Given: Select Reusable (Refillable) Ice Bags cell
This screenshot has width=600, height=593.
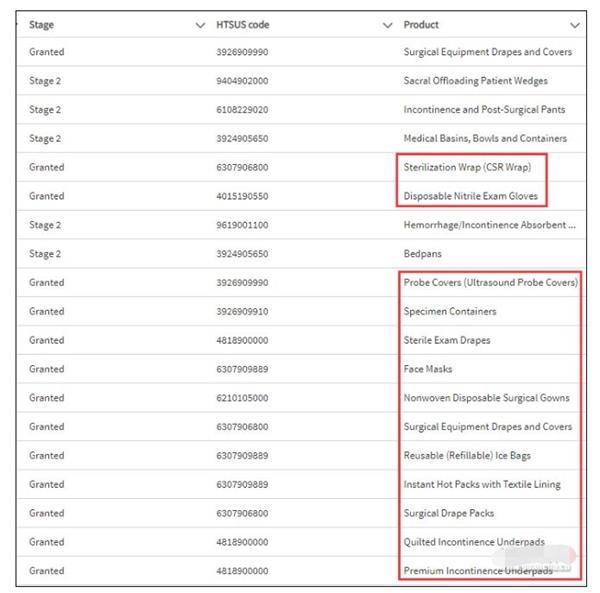Looking at the screenshot, I should pyautogui.click(x=467, y=456).
